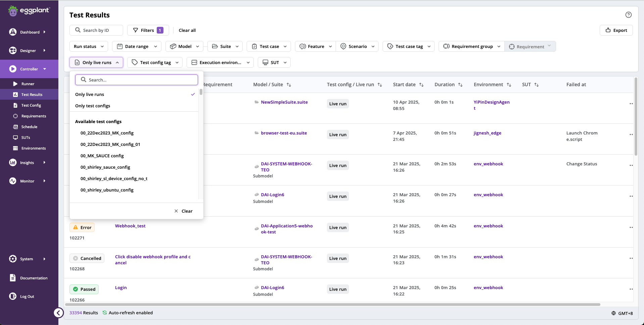Click the Documentation page icon
Screen dimensions: 644x325
click(13, 278)
